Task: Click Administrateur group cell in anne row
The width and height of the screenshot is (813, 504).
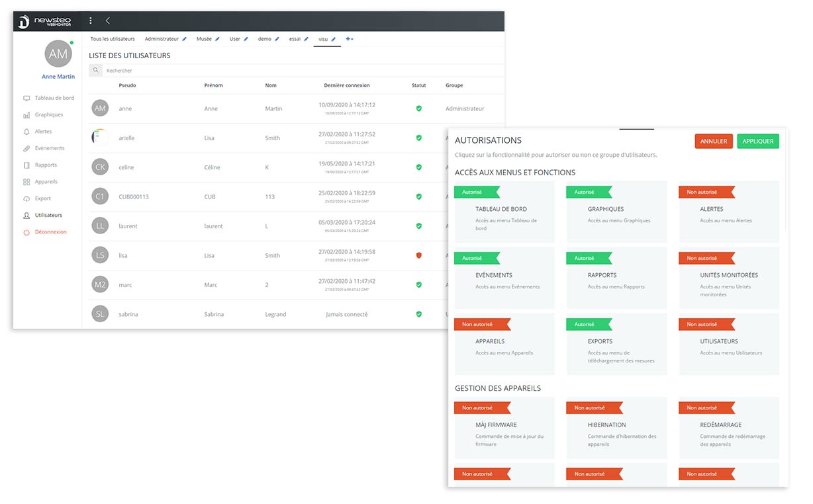Action: coord(465,108)
